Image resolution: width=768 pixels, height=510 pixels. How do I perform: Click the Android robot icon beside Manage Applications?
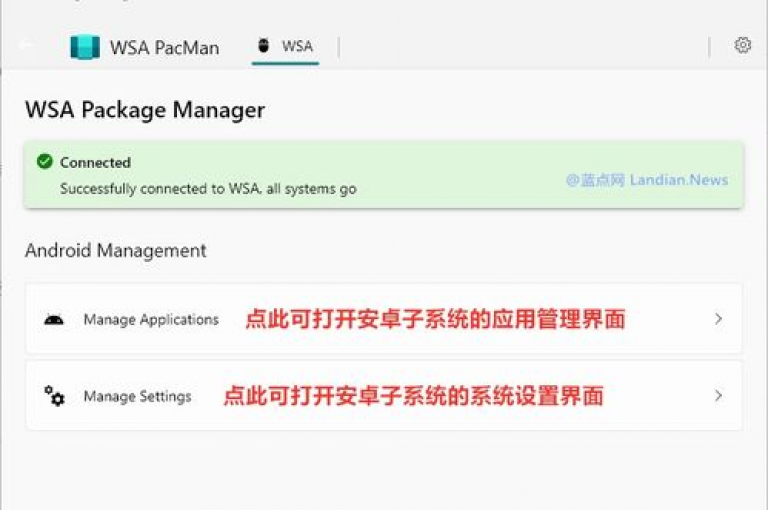[x=54, y=319]
